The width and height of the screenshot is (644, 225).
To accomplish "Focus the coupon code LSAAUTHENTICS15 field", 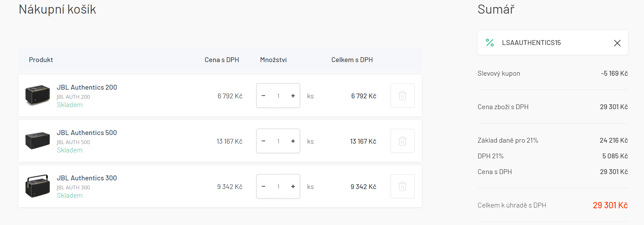I will tap(551, 43).
